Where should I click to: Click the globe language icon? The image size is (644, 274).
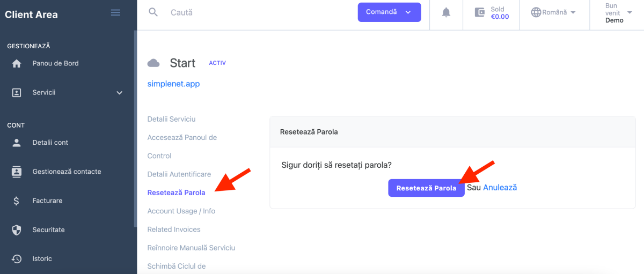536,12
